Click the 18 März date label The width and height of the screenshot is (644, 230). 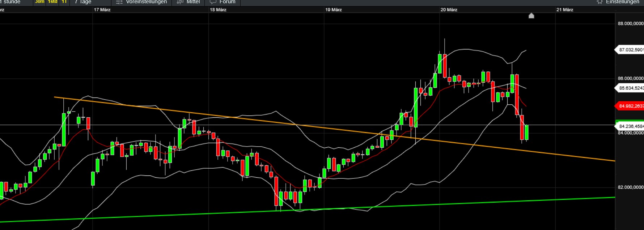pos(218,10)
